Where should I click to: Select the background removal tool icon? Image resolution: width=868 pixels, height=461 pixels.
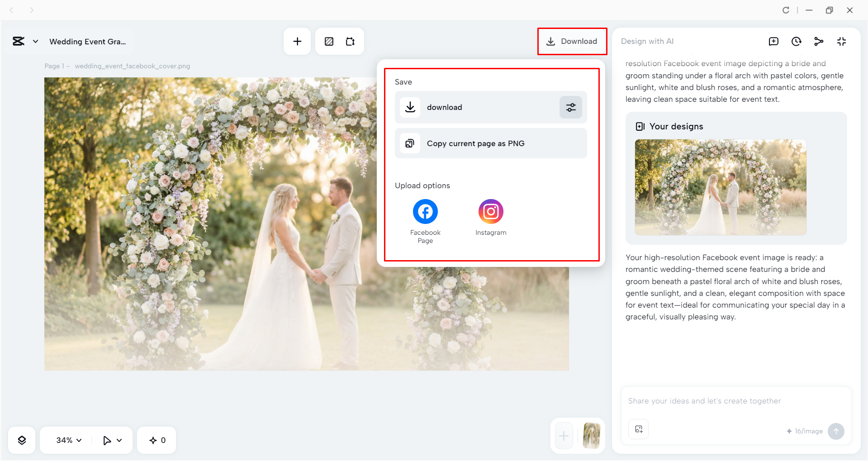(329, 42)
